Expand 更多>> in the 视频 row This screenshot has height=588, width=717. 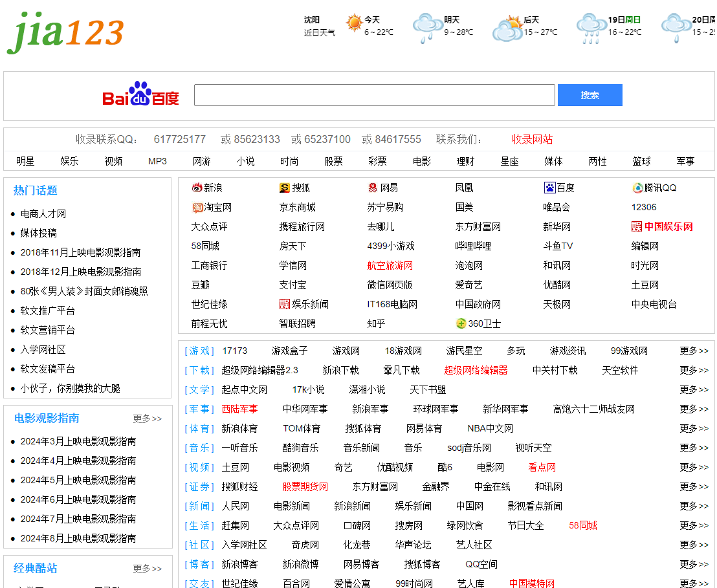694,467
